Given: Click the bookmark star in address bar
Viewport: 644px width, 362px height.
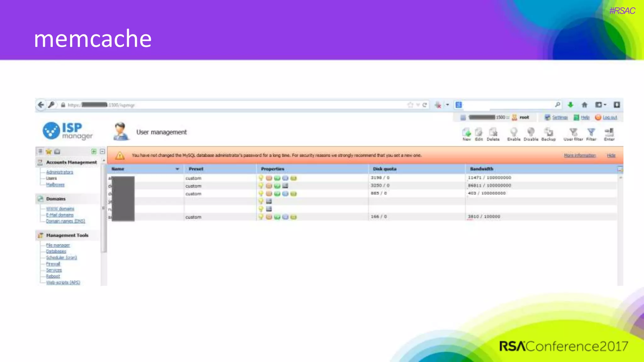Looking at the screenshot, I should pos(410,105).
